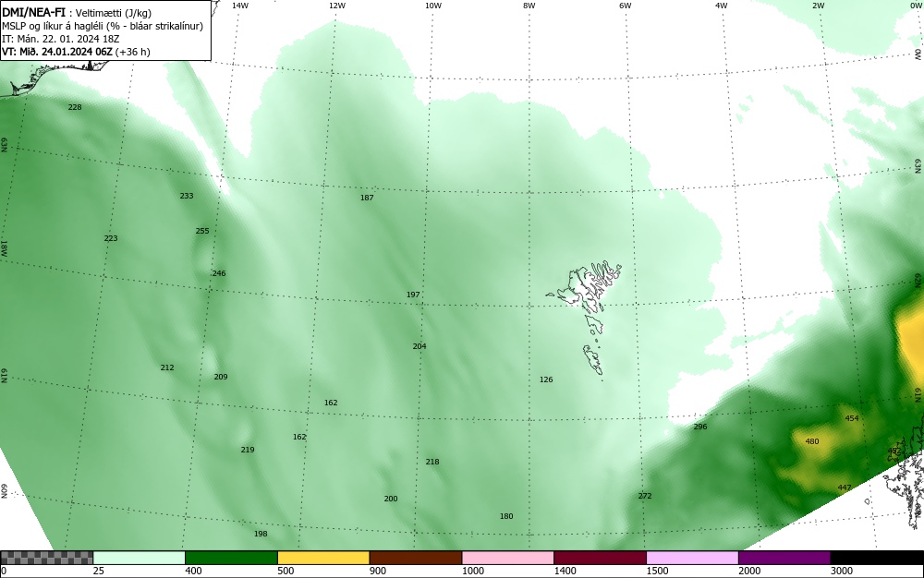
Task: Click the map value 223
Action: pyautogui.click(x=111, y=238)
